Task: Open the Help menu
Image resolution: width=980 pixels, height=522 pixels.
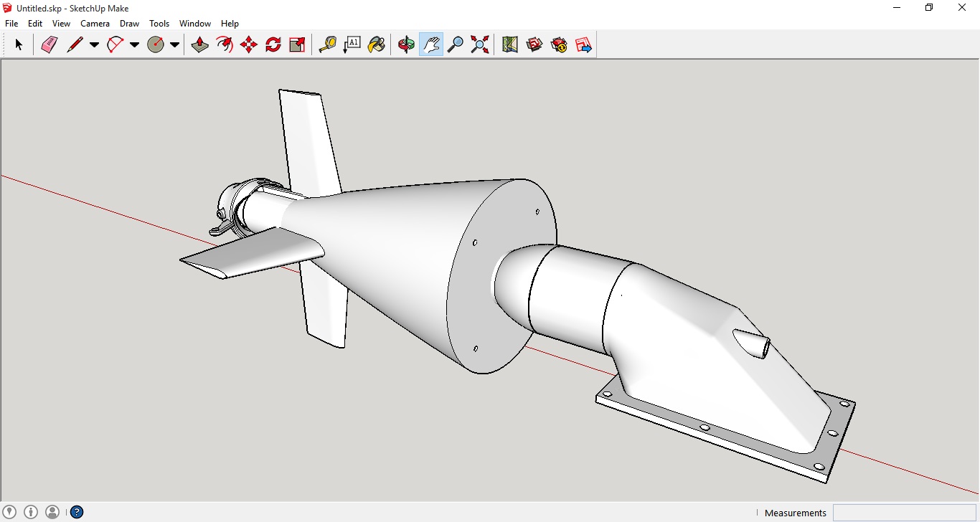Action: pos(230,24)
